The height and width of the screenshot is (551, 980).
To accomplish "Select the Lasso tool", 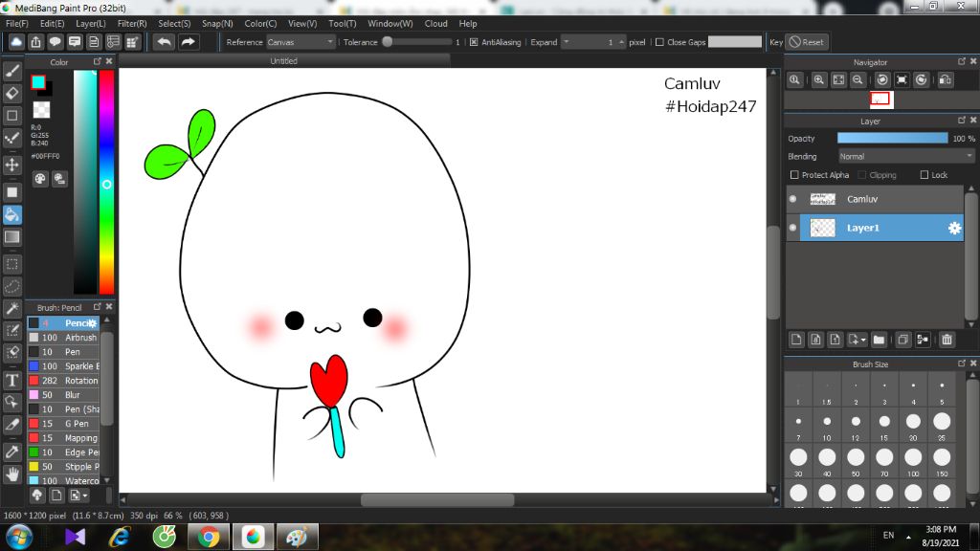I will click(12, 286).
